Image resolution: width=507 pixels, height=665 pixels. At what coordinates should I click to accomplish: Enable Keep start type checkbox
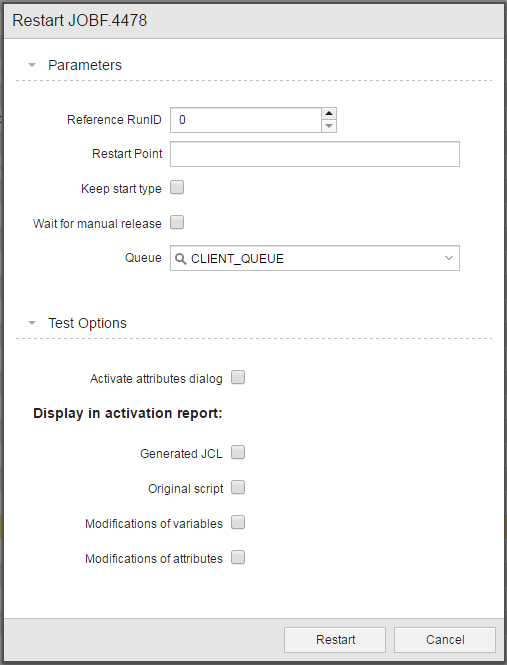tap(177, 187)
